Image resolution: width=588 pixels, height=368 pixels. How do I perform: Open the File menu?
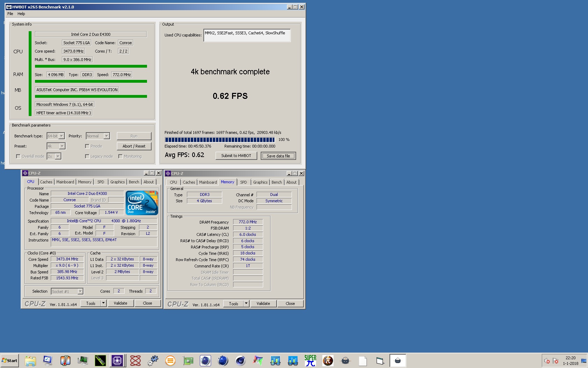10,14
